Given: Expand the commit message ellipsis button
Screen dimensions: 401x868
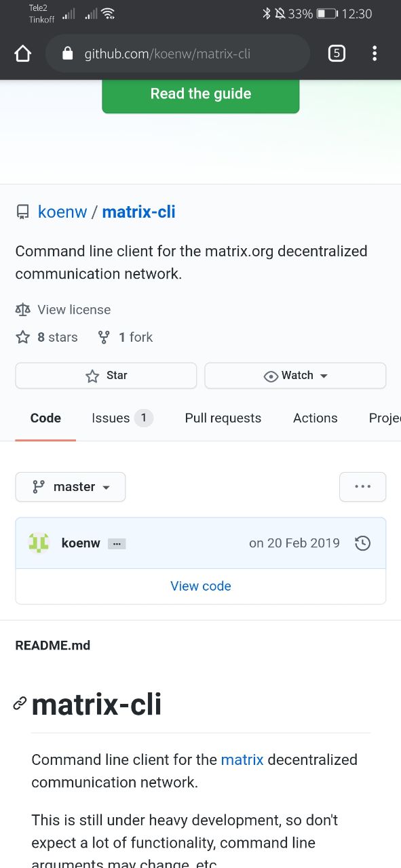Looking at the screenshot, I should point(117,544).
